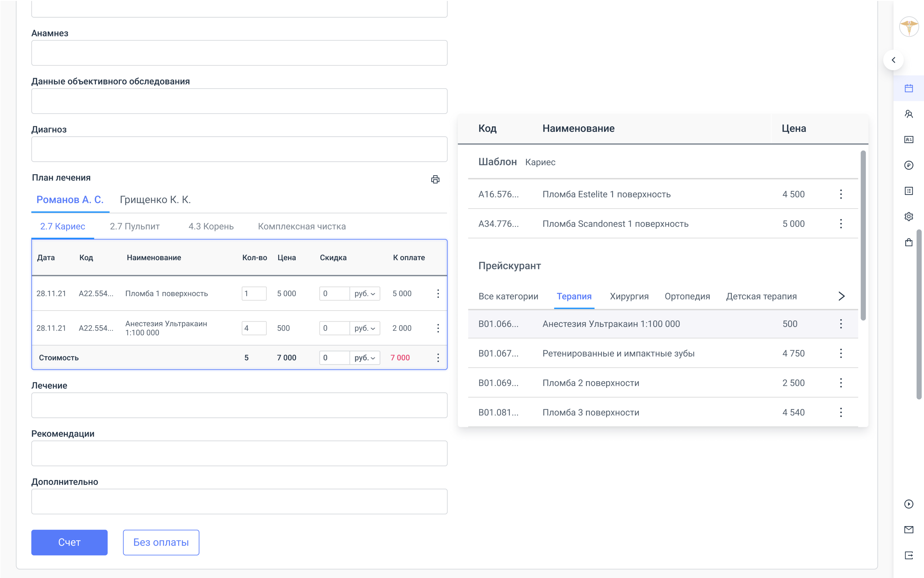Image resolution: width=924 pixels, height=578 pixels.
Task: Open the calendar icon in sidebar
Action: pyautogui.click(x=908, y=88)
